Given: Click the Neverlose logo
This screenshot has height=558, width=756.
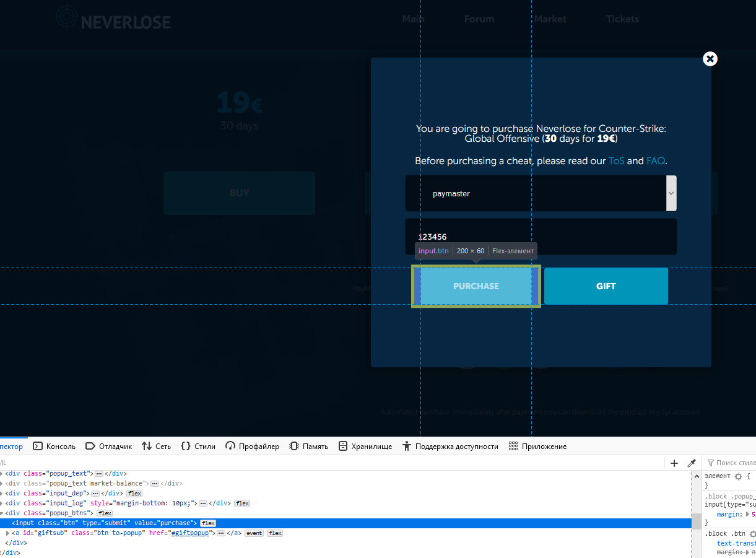Looking at the screenshot, I should click(113, 19).
